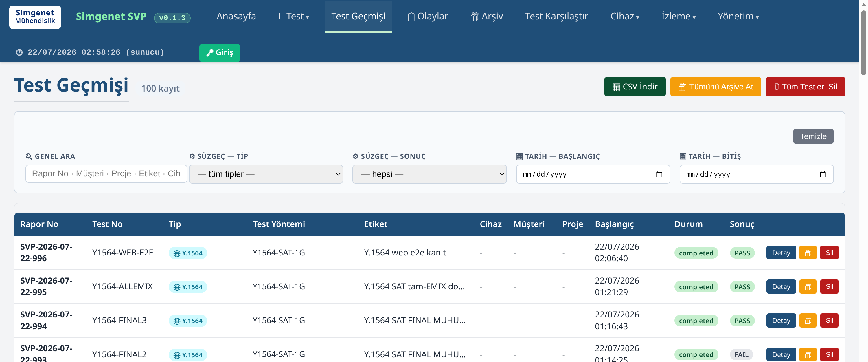Archive the Y1564-ALLEMIX test using orange icon
868x362 pixels.
coord(808,287)
